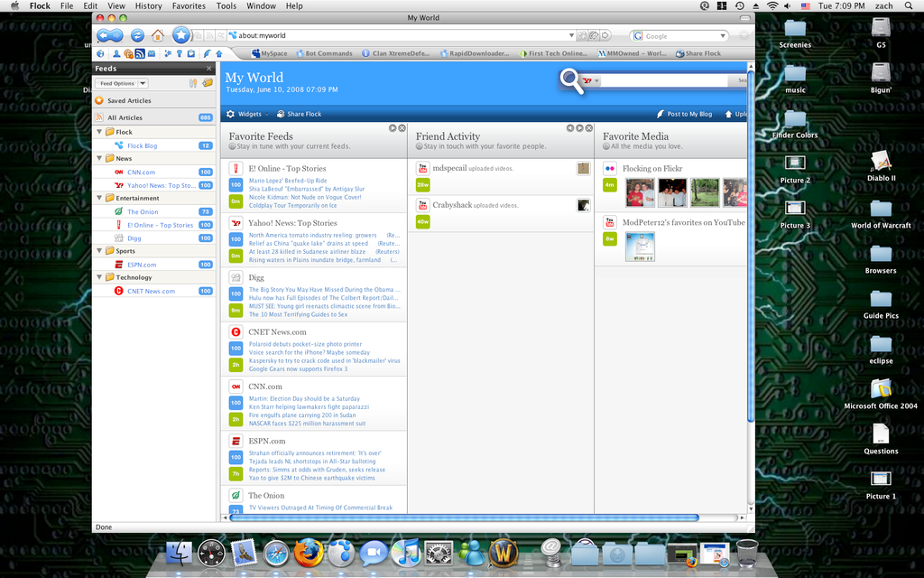Toggle the People sidebar icon
924x578 pixels.
pyautogui.click(x=116, y=53)
